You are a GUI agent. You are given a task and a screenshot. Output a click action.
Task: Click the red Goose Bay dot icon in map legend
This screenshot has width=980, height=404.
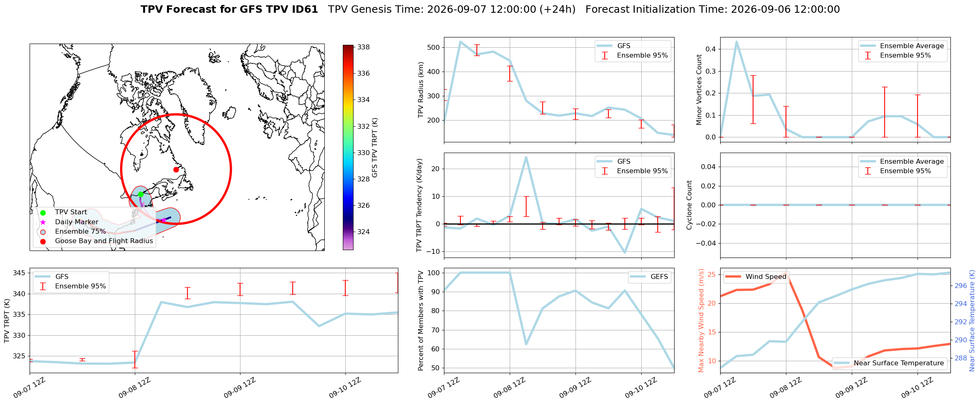pos(43,241)
